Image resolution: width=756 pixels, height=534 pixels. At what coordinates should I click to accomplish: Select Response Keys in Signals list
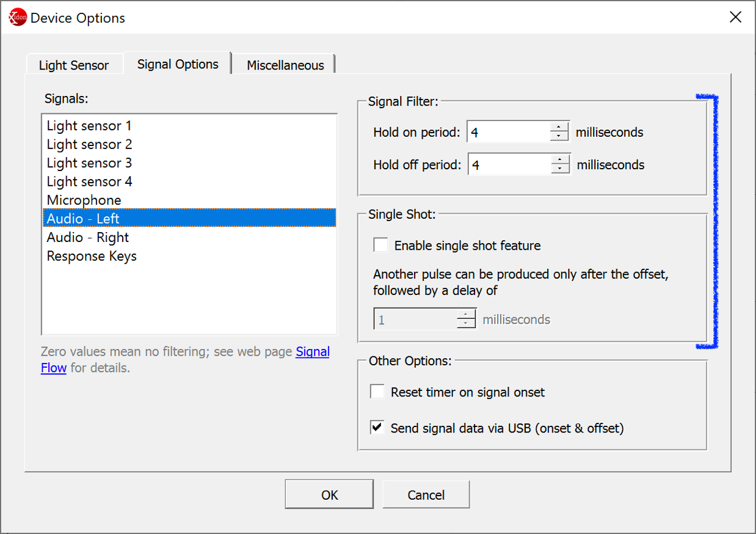(92, 256)
